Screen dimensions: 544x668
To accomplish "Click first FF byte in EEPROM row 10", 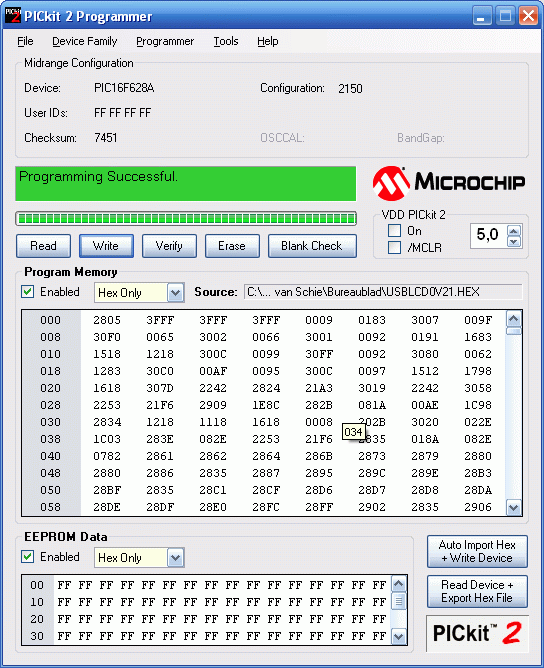I will 64,602.
